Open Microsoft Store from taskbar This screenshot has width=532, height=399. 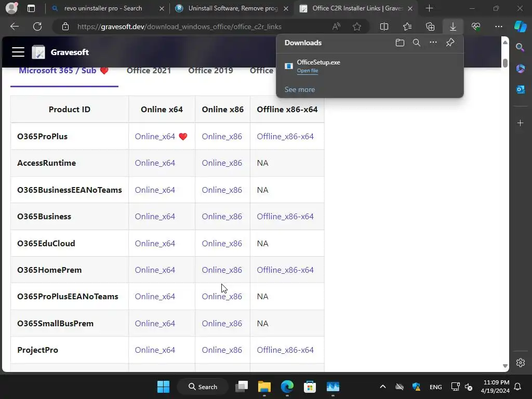pyautogui.click(x=310, y=387)
